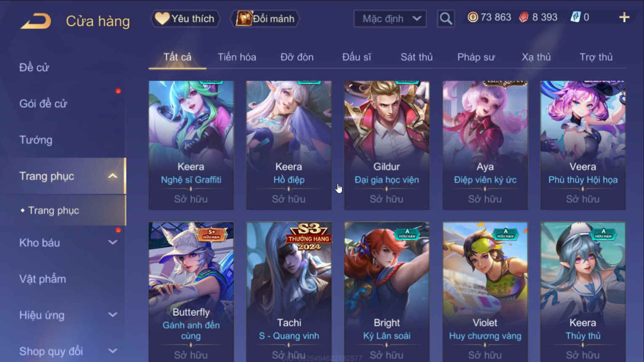The width and height of the screenshot is (644, 362).
Task: Open Đổi mảnh fragment exchange button
Action: coord(265,19)
